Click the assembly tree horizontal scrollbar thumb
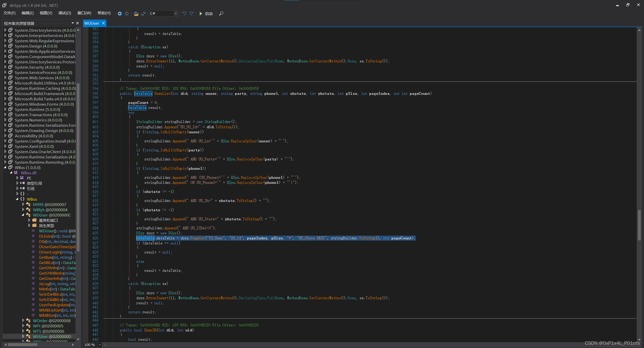This screenshot has width=644, height=348. 22,344
